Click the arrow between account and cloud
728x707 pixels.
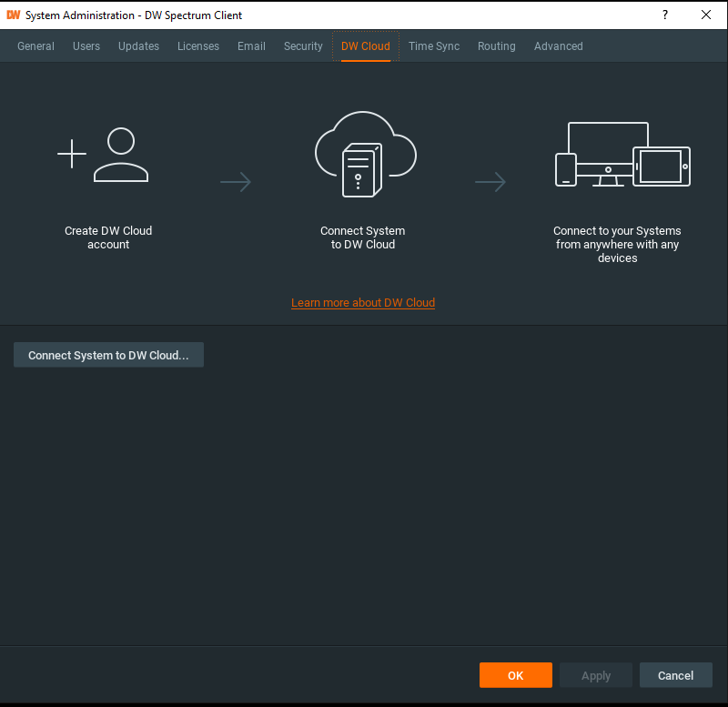236,183
